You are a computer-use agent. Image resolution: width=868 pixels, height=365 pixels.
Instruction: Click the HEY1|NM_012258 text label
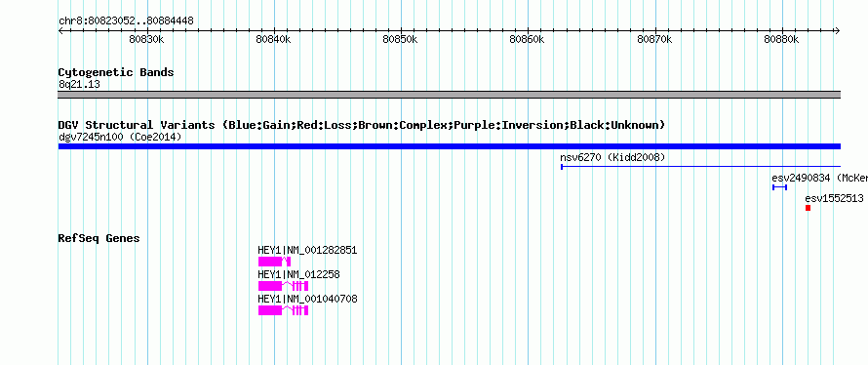coord(299,274)
